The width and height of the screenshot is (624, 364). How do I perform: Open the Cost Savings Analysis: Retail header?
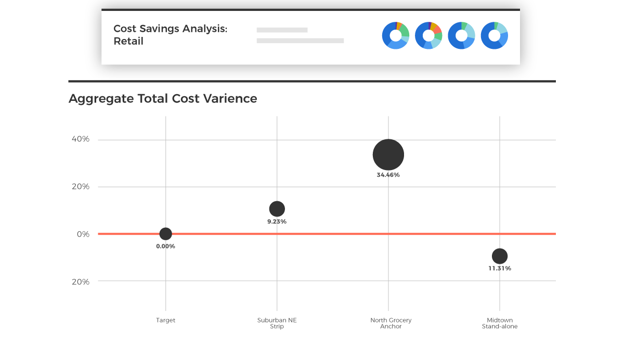click(x=171, y=35)
